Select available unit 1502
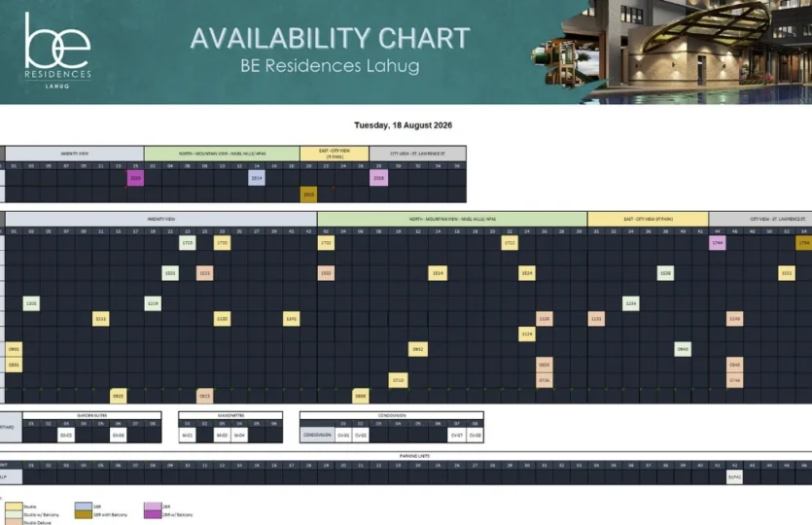 [326, 273]
